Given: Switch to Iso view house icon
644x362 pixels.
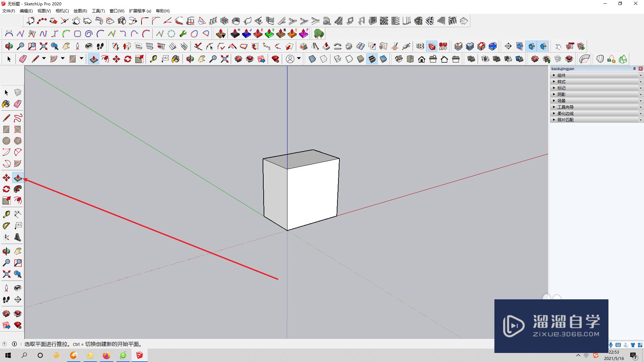Looking at the screenshot, I should pos(399,59).
